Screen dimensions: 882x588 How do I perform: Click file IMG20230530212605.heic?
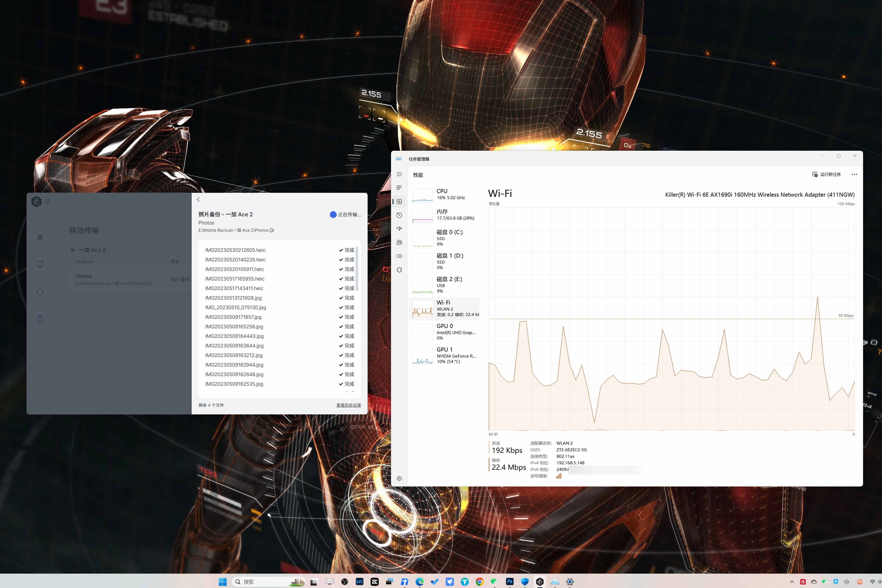point(235,250)
